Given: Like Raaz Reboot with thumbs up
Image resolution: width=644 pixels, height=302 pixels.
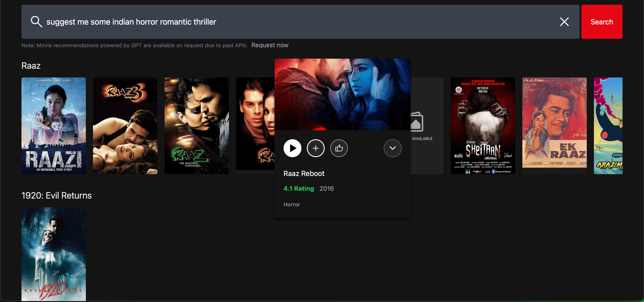Looking at the screenshot, I should pos(339,148).
